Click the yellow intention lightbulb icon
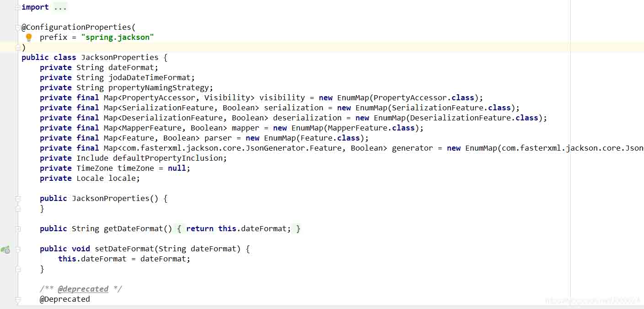Image resolution: width=644 pixels, height=309 pixels. pyautogui.click(x=29, y=37)
